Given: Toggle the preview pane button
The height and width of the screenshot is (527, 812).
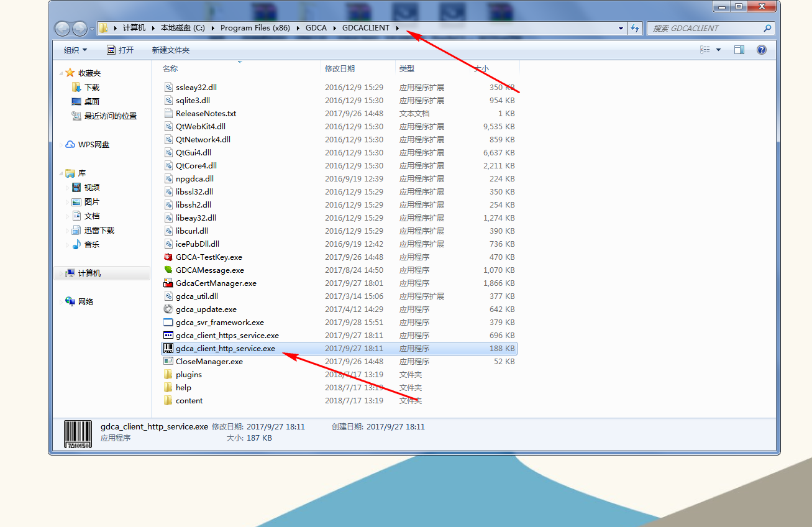Looking at the screenshot, I should 739,50.
